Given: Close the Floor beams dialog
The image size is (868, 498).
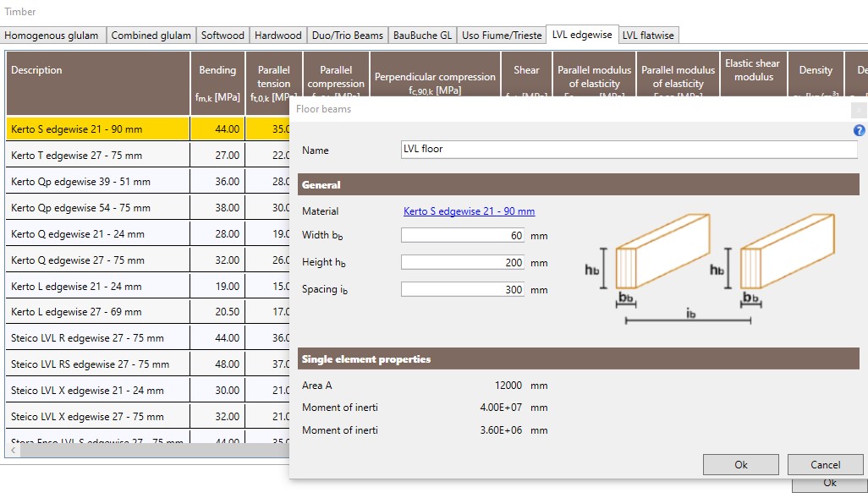Looking at the screenshot, I should pyautogui.click(x=859, y=110).
